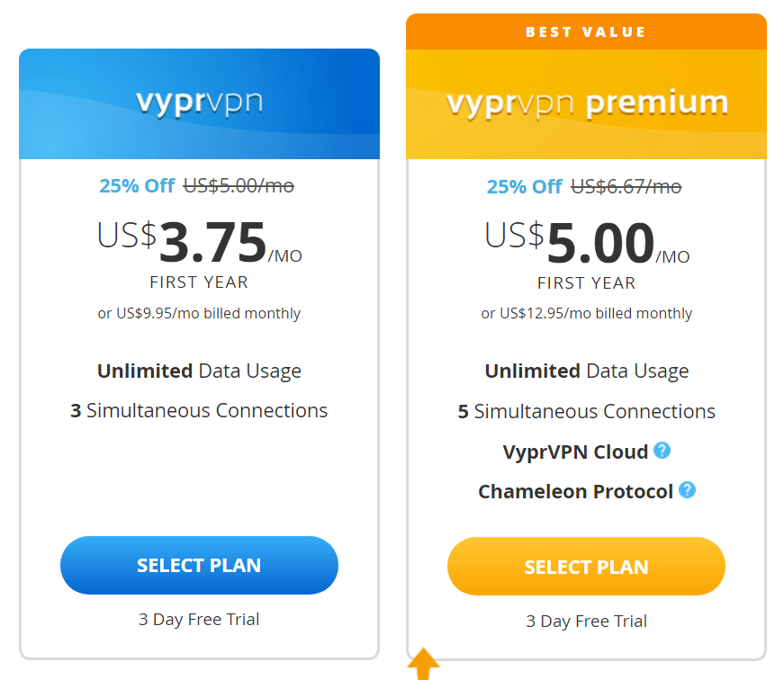Click the vyprvpn logo in blue header
The width and height of the screenshot is (784, 680).
[x=199, y=102]
